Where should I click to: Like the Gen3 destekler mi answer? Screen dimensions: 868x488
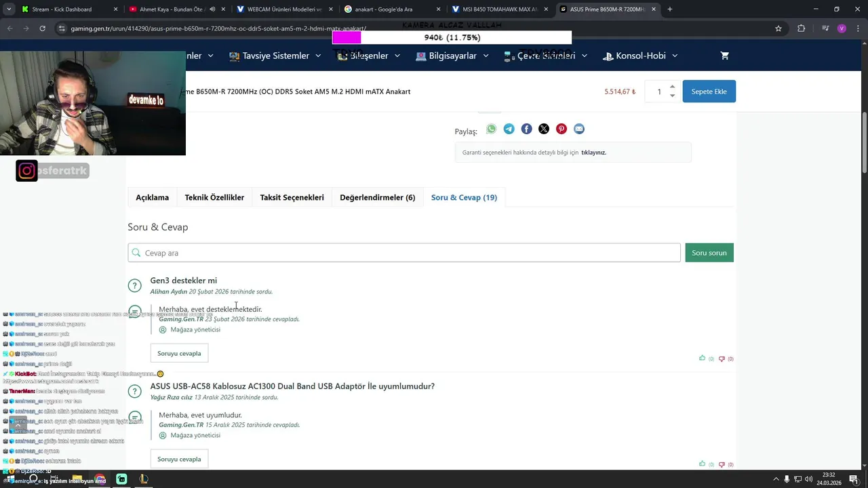pos(703,358)
